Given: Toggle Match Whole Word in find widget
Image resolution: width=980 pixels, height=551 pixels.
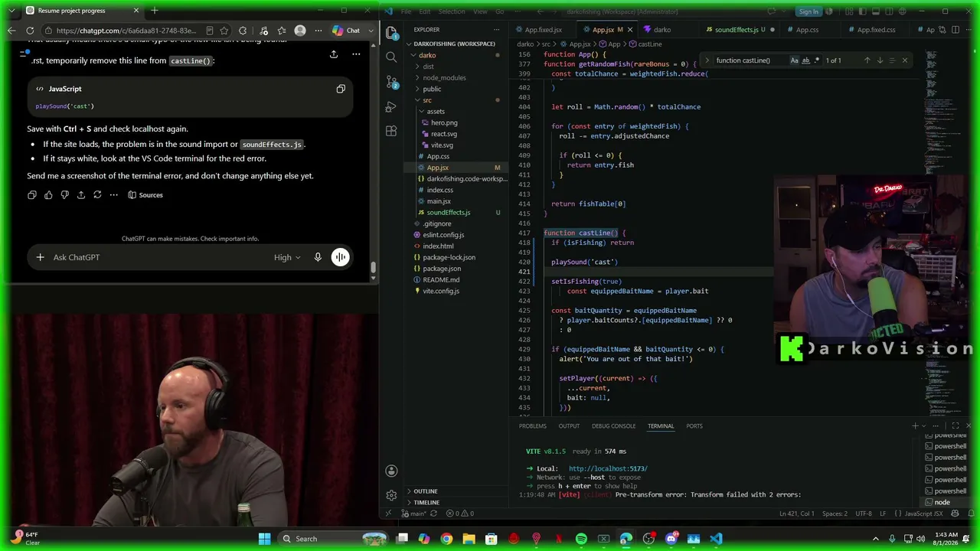Looking at the screenshot, I should [x=805, y=60].
